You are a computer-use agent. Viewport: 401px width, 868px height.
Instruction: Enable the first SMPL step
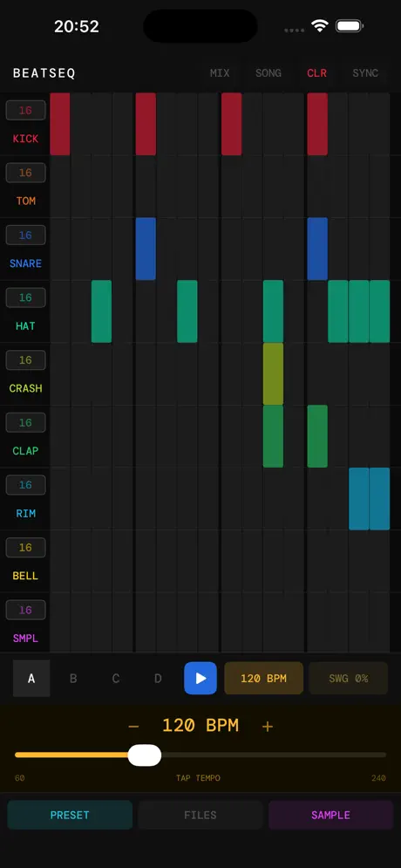pyautogui.click(x=60, y=623)
